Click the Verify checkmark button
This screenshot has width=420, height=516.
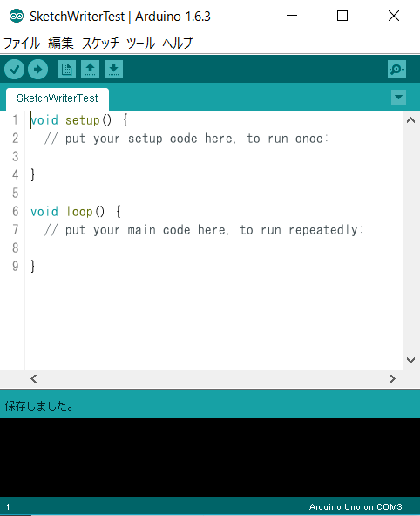coord(14,70)
